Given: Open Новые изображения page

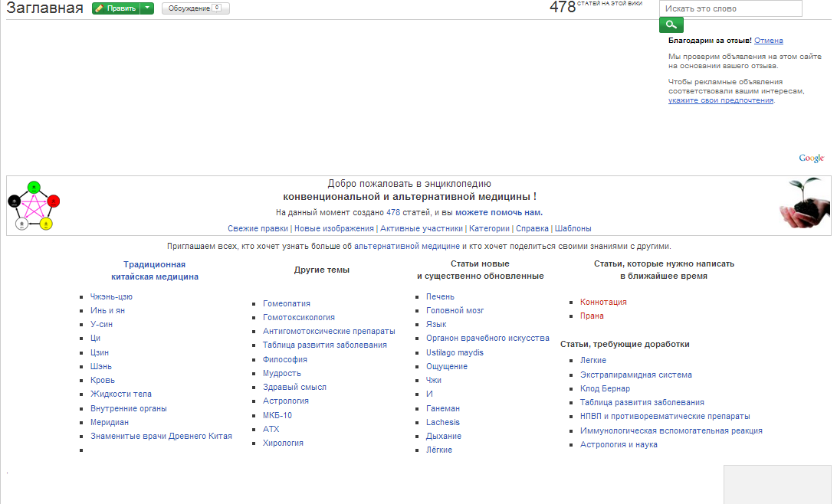Looking at the screenshot, I should pos(334,228).
